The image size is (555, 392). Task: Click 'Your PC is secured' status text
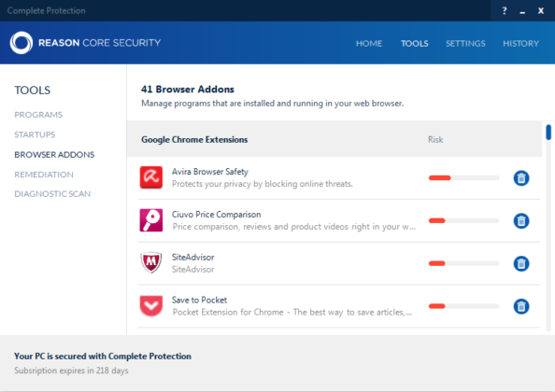coord(103,356)
